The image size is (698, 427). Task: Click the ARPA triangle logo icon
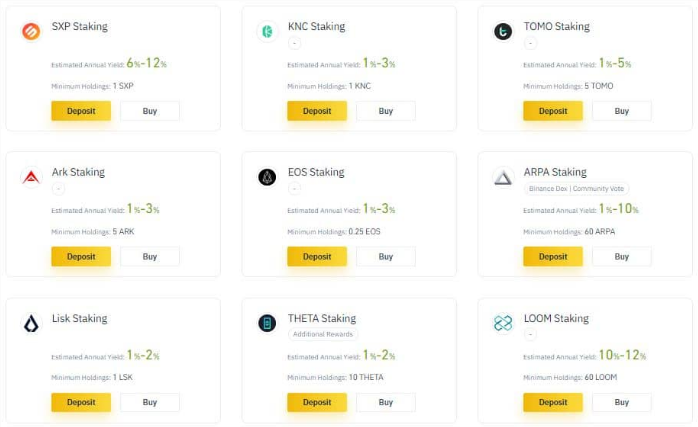click(x=503, y=177)
